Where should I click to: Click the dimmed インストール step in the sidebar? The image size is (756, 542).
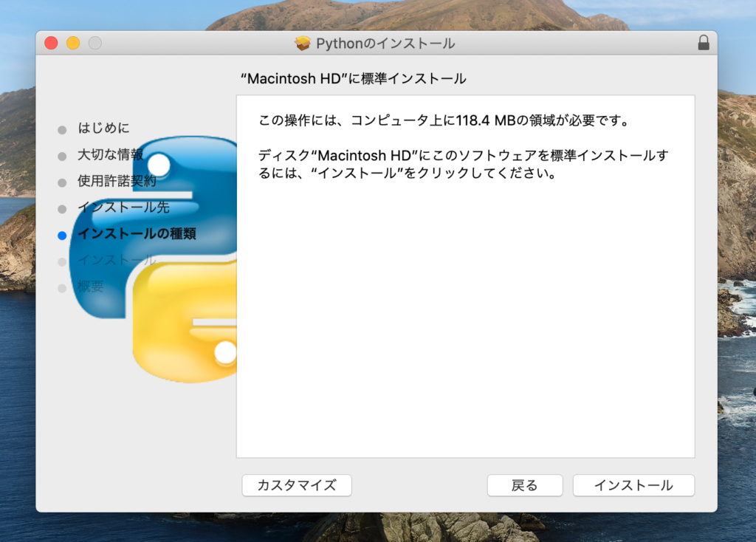[x=117, y=260]
